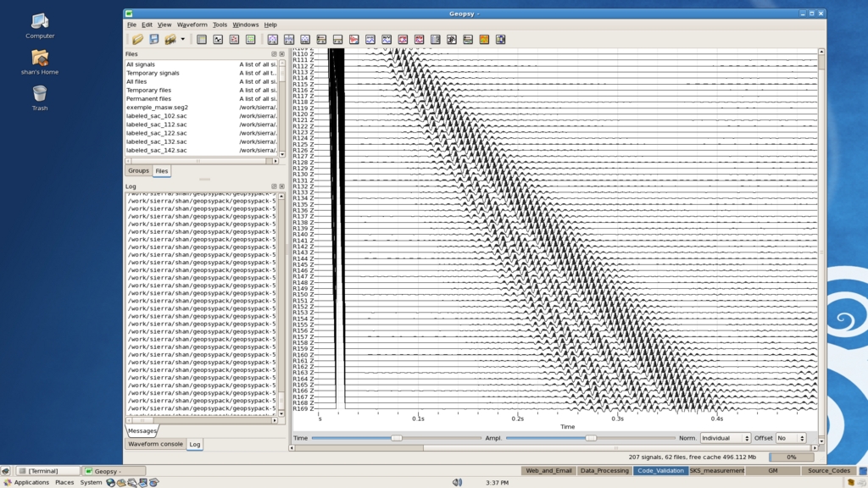Click the Ampl. slider handle

[x=591, y=438]
